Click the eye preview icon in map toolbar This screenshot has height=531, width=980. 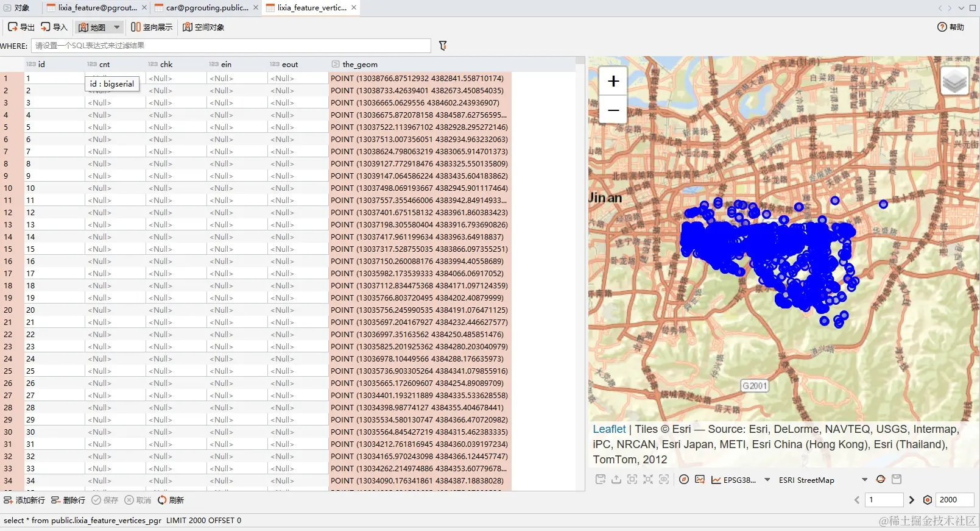(x=664, y=479)
